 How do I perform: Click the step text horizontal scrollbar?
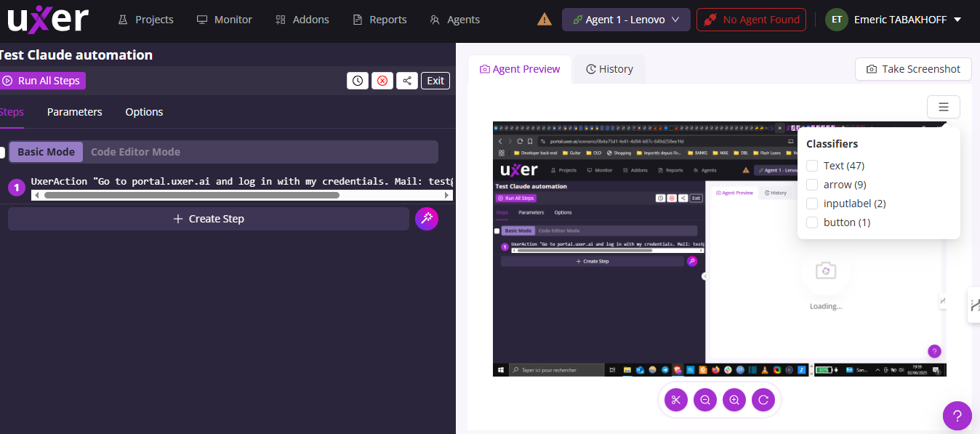coord(192,195)
